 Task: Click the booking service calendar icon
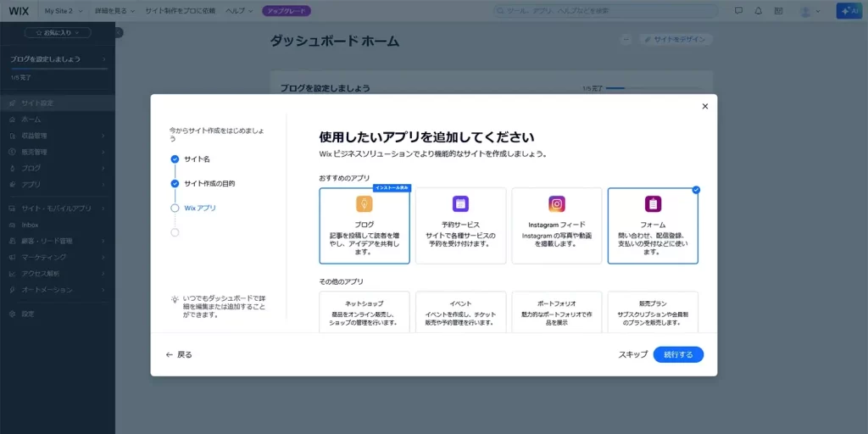(x=460, y=203)
